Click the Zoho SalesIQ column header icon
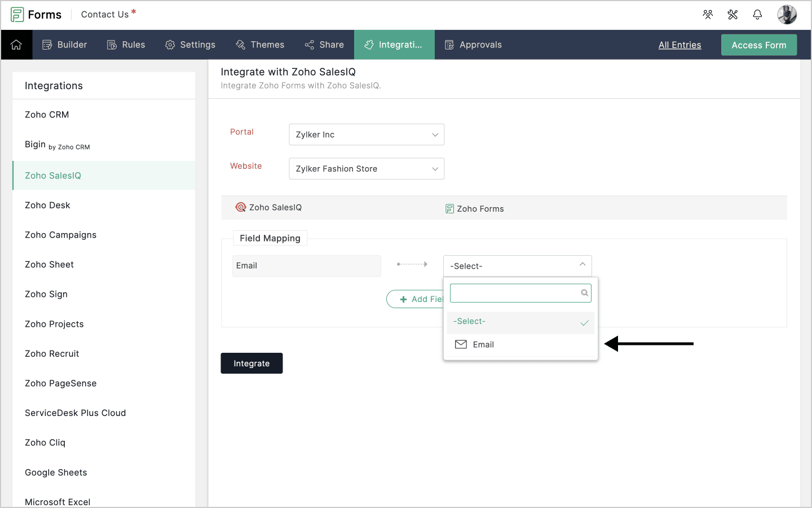 [241, 207]
